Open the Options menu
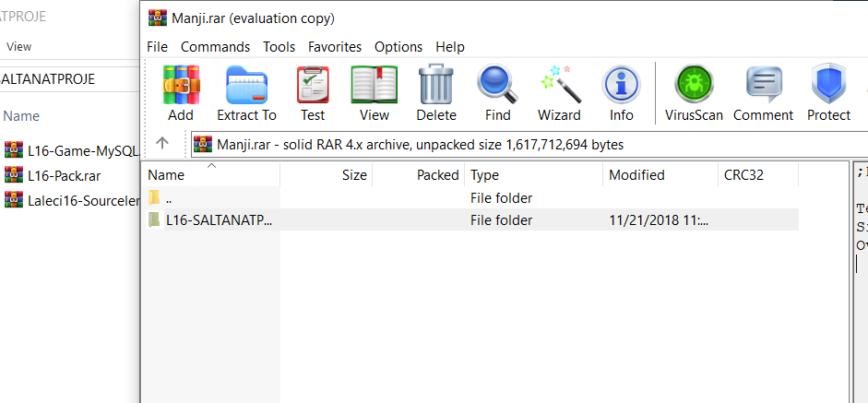This screenshot has width=868, height=403. pyautogui.click(x=398, y=47)
